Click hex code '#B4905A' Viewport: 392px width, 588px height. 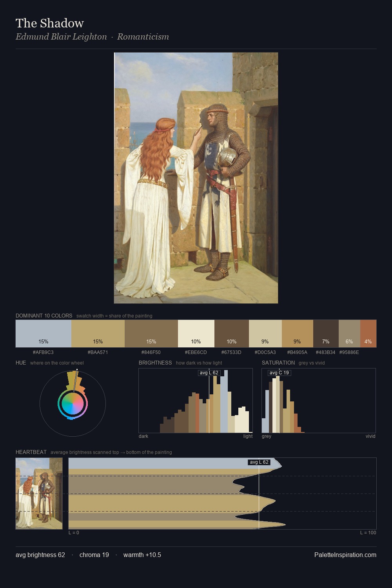pyautogui.click(x=297, y=352)
